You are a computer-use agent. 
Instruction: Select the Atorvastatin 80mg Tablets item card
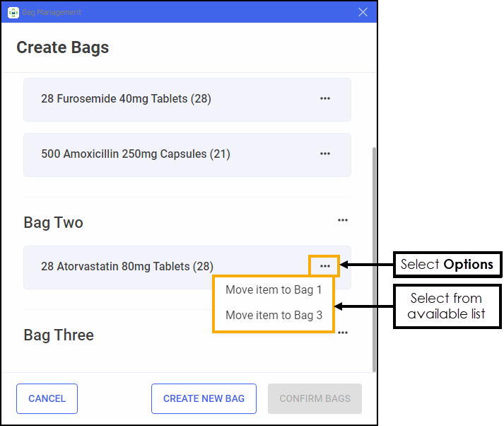(x=141, y=267)
